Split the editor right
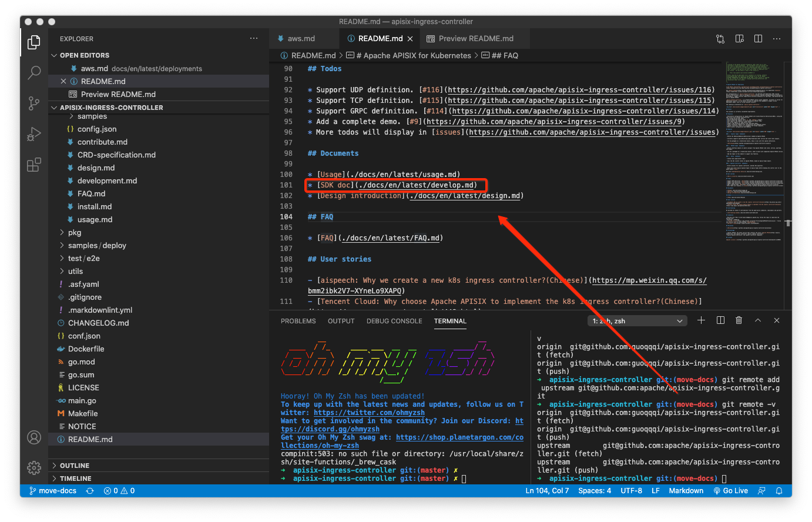The width and height of the screenshot is (812, 522). coord(759,39)
